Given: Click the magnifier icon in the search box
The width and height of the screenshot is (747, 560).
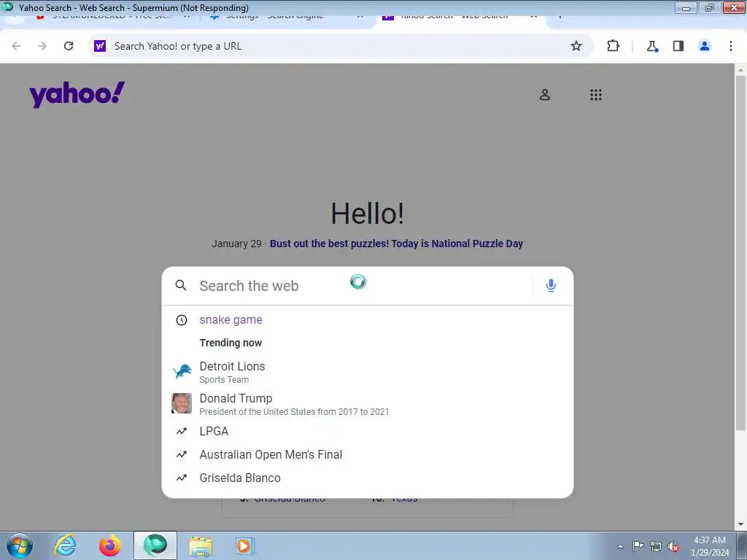Looking at the screenshot, I should click(181, 285).
